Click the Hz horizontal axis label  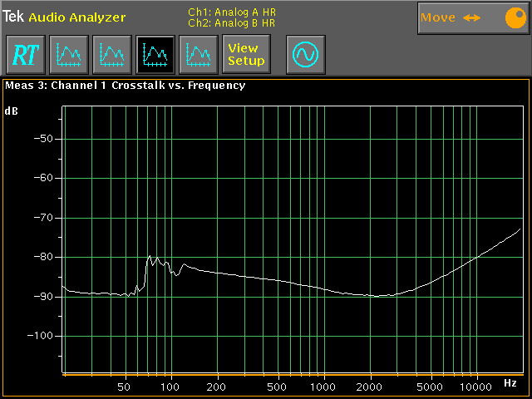click(x=510, y=383)
